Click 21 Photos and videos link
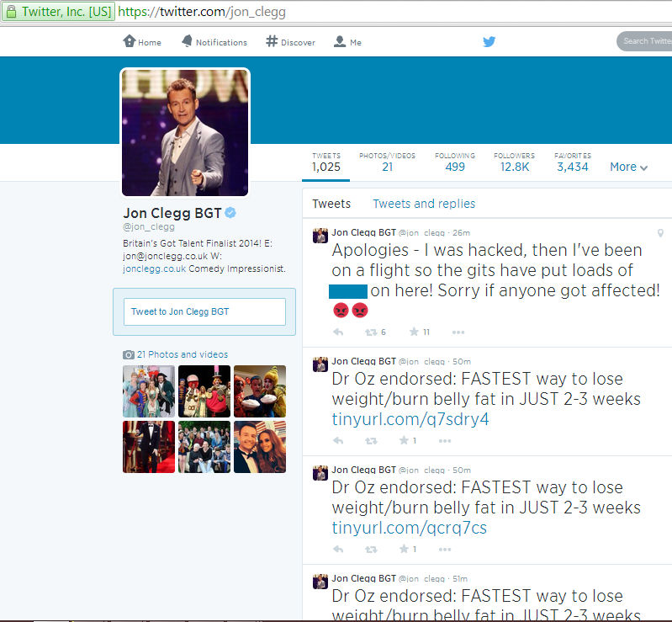 183,354
